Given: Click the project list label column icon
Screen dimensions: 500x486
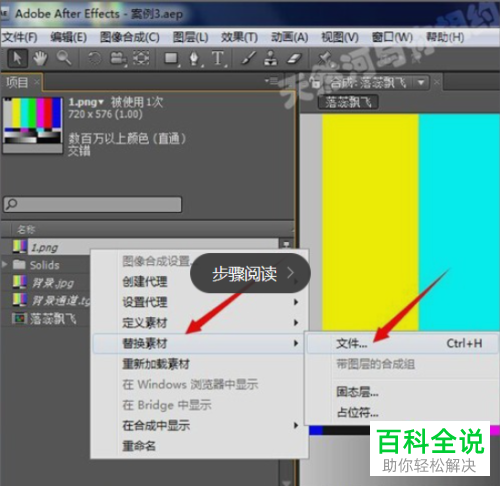Looking at the screenshot, I should (286, 244).
